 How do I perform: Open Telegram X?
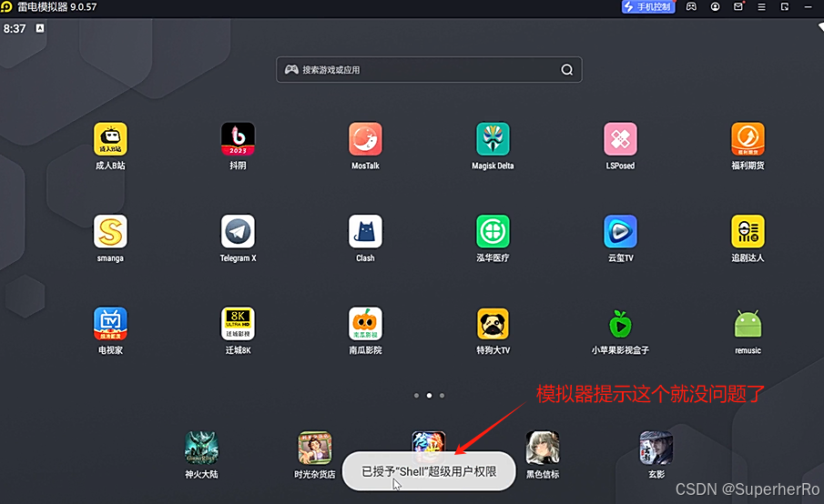point(238,231)
